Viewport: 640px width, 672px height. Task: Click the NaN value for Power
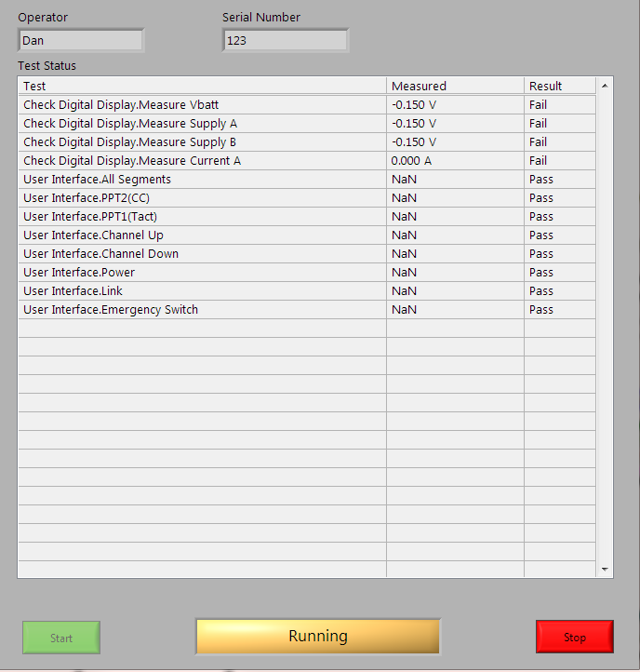404,273
